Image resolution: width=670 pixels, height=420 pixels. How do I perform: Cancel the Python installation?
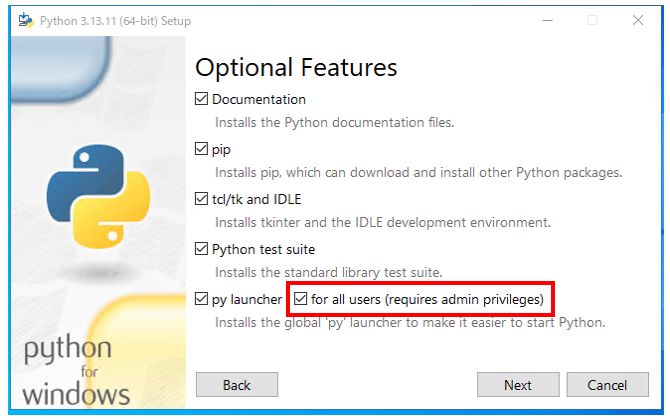click(607, 385)
